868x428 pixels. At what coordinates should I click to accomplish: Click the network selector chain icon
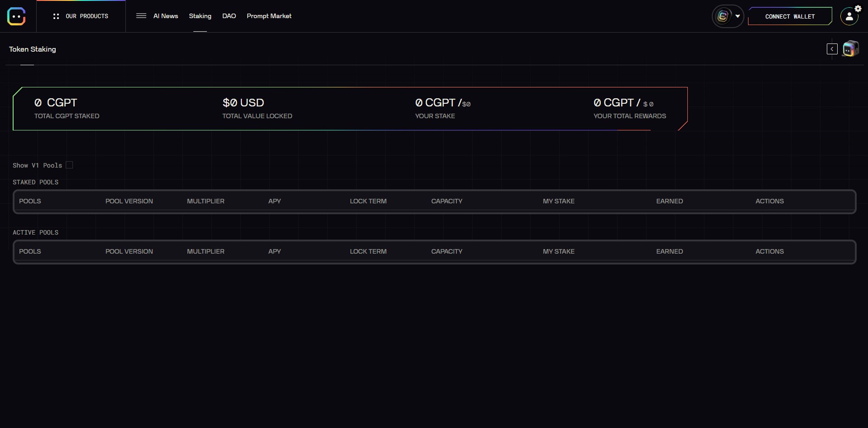coord(723,16)
